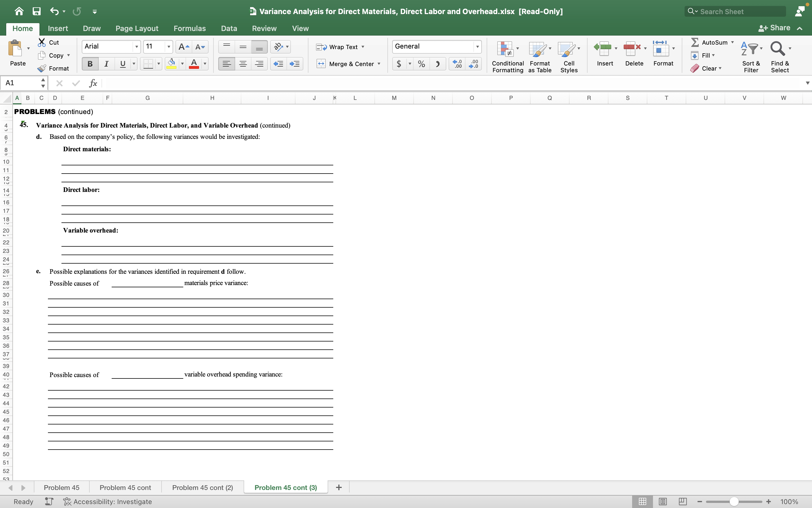Click the Format as Table icon
This screenshot has width=812, height=508.
(537, 49)
